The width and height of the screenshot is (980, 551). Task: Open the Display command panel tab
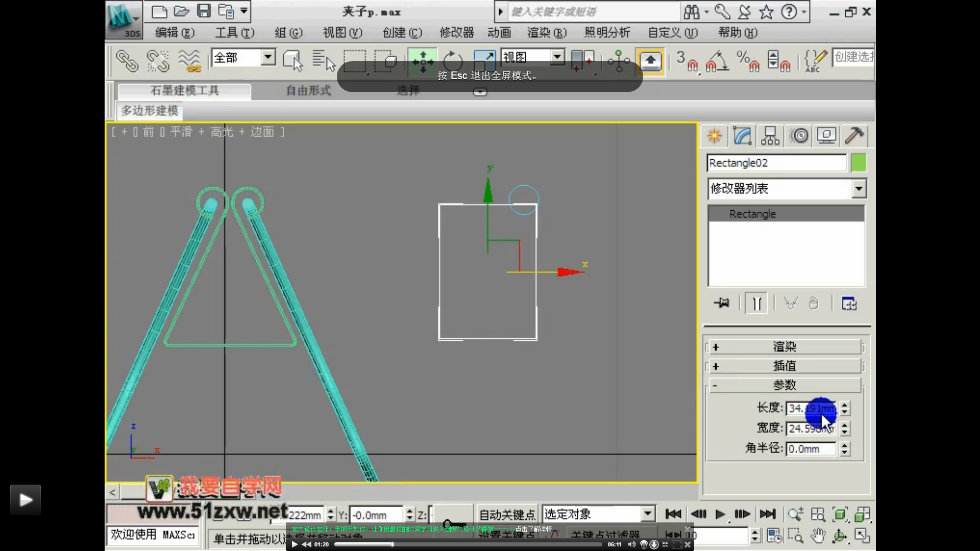[x=826, y=136]
